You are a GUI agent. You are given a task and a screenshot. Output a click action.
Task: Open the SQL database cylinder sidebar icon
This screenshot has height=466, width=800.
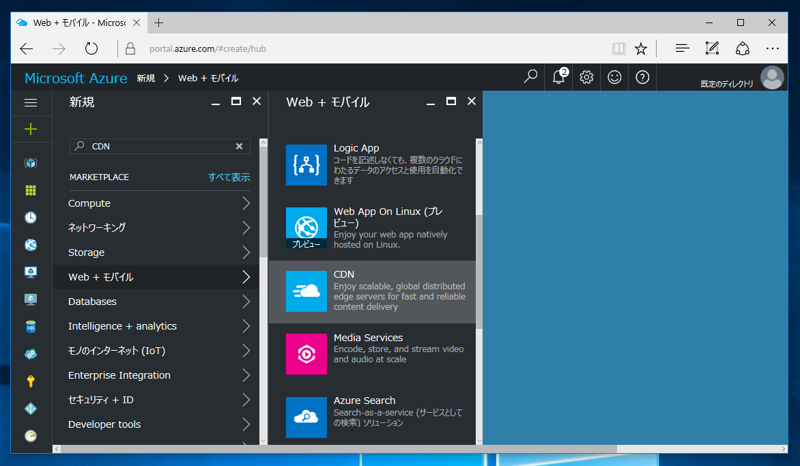(x=31, y=327)
